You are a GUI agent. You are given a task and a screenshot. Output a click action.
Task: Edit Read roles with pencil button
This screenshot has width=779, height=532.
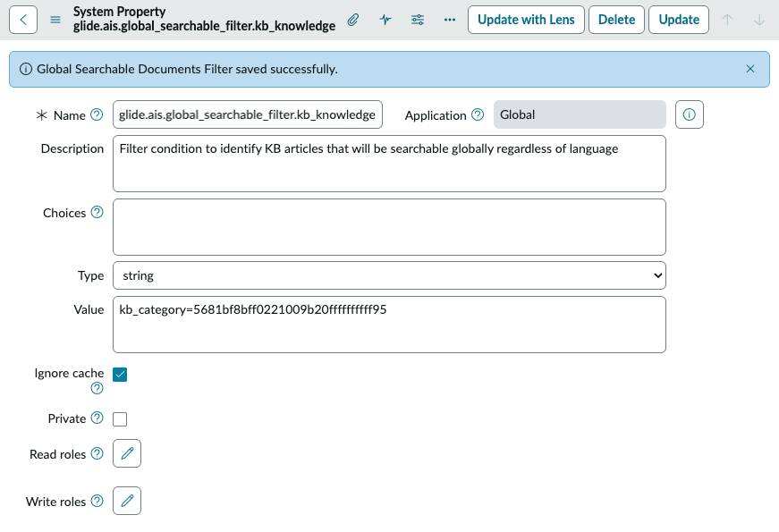pyautogui.click(x=127, y=453)
